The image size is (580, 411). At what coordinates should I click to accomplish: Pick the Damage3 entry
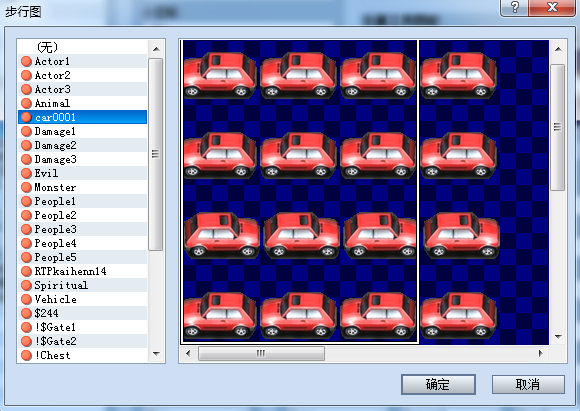click(82, 159)
